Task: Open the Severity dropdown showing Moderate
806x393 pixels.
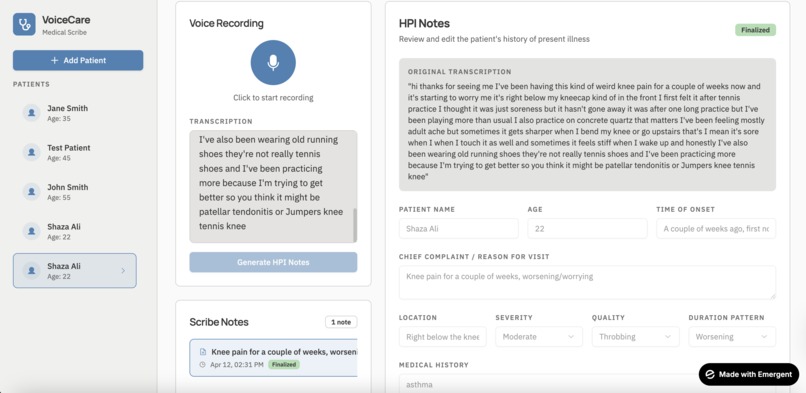Action: click(539, 337)
